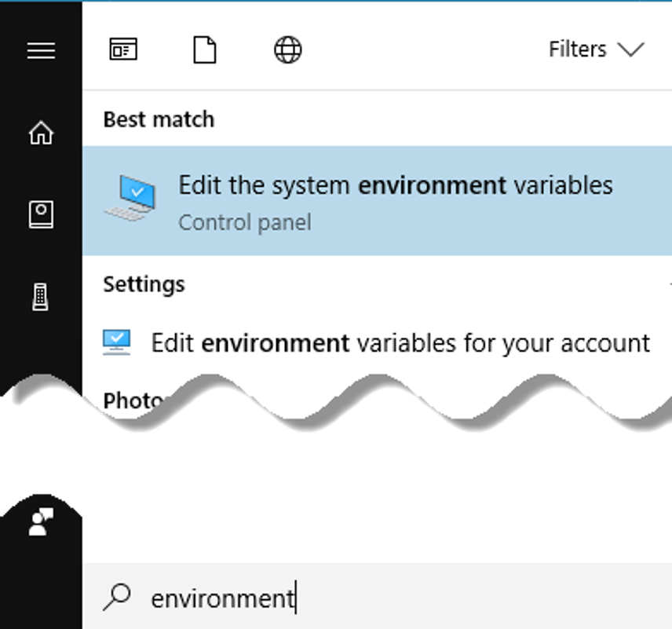This screenshot has height=629, width=672.
Task: Expand the hamburger menu in the sidebar
Action: 41,51
